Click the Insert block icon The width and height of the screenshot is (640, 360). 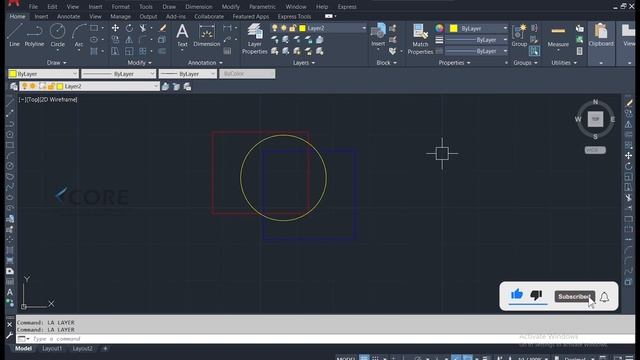tap(378, 35)
